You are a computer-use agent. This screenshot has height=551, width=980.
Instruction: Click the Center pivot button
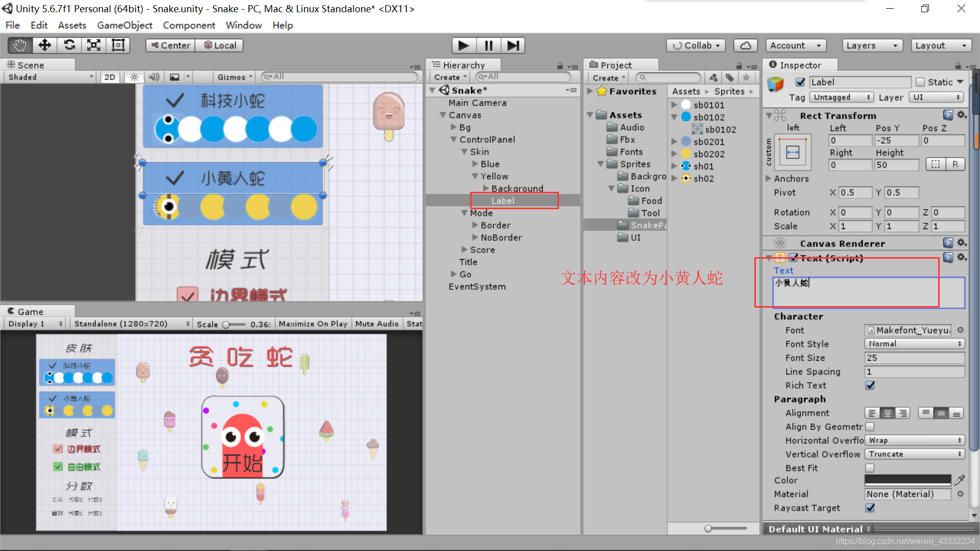pos(170,45)
